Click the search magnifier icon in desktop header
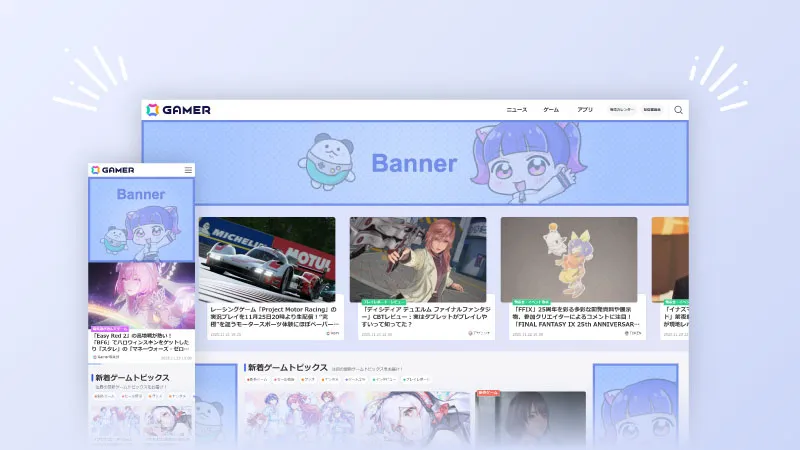This screenshot has height=450, width=800. [678, 110]
